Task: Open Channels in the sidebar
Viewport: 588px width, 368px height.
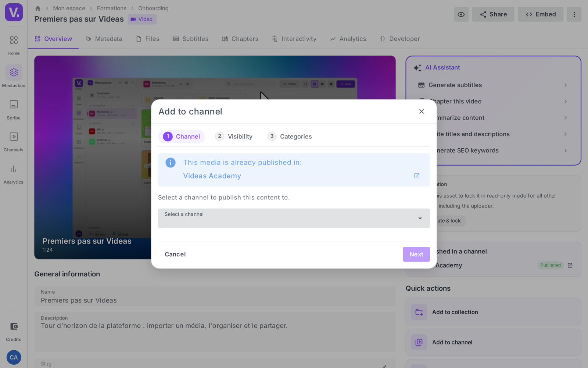Action: click(x=14, y=142)
